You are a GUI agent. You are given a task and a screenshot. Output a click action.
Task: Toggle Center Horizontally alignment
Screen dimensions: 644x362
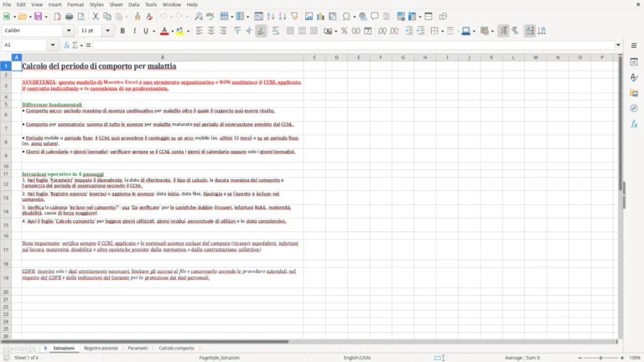pos(211,31)
